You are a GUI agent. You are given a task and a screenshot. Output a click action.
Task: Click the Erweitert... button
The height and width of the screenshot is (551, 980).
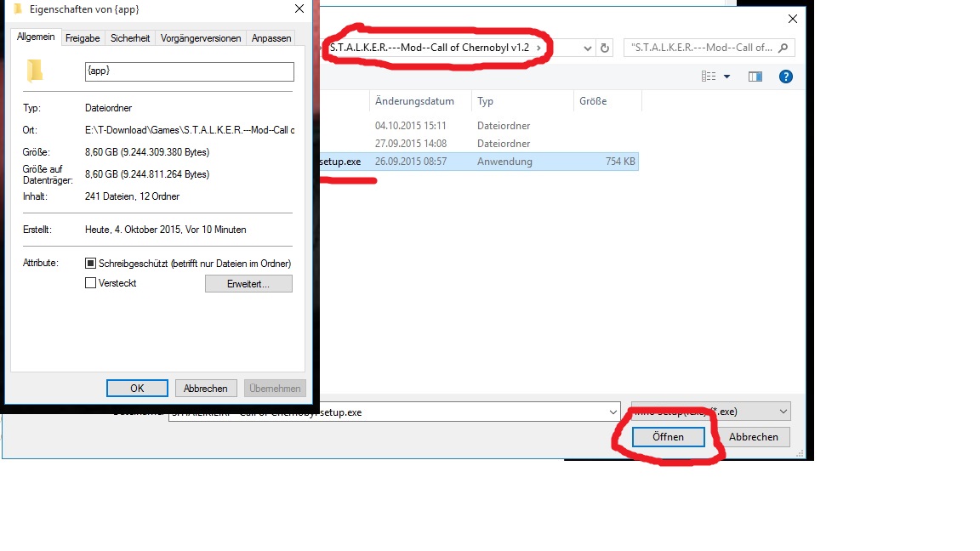click(x=248, y=284)
